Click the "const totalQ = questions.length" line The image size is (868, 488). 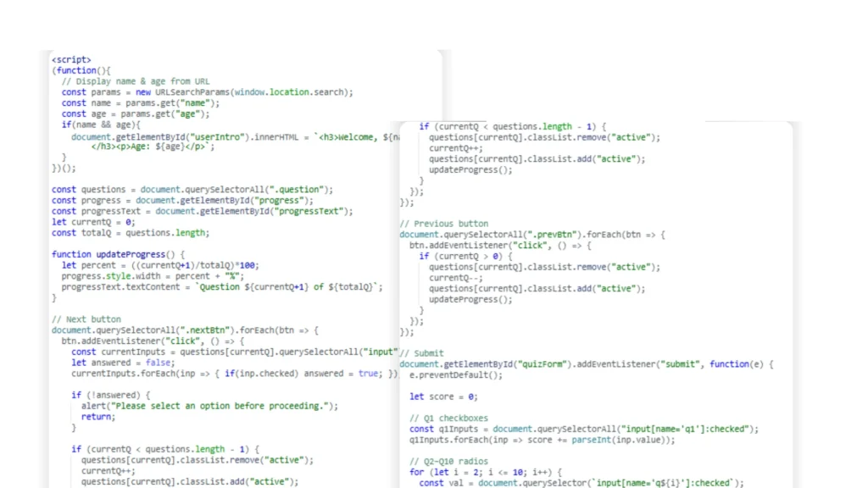(130, 233)
